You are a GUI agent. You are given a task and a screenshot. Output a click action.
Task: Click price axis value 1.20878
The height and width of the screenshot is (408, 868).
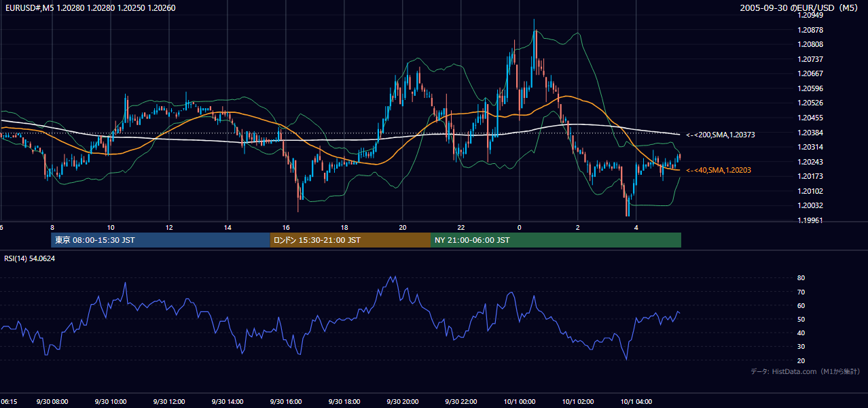811,31
